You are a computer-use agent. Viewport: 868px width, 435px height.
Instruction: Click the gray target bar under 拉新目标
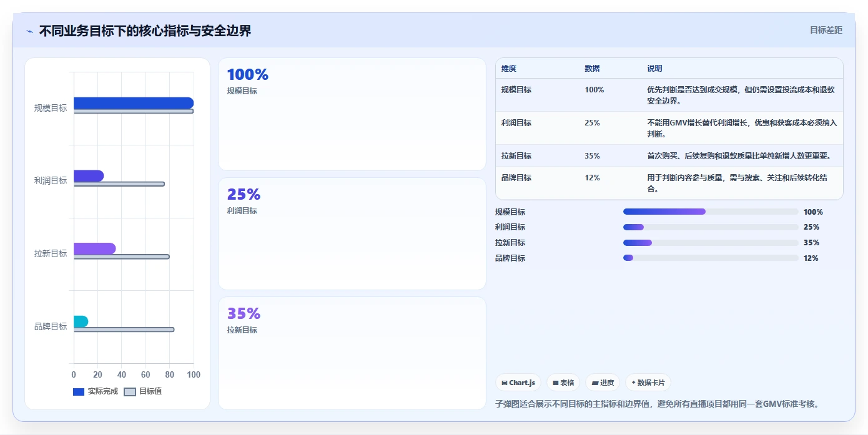[122, 257]
